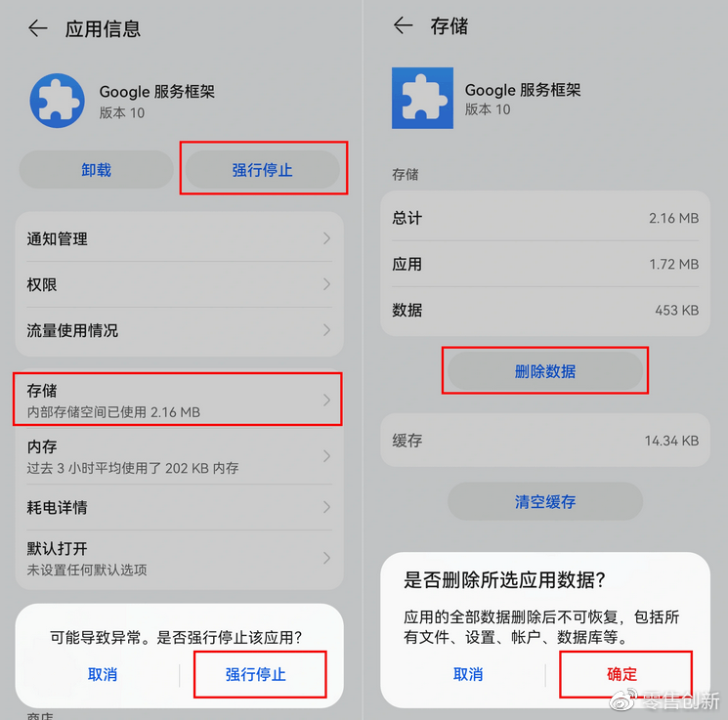Open 耗电详情 row
This screenshot has width=728, height=720.
point(179,507)
